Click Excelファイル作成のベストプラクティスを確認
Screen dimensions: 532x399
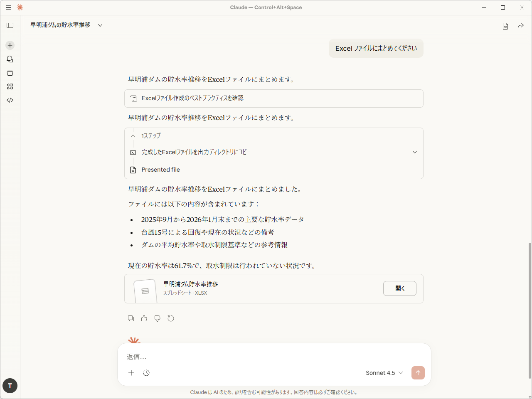point(274,99)
